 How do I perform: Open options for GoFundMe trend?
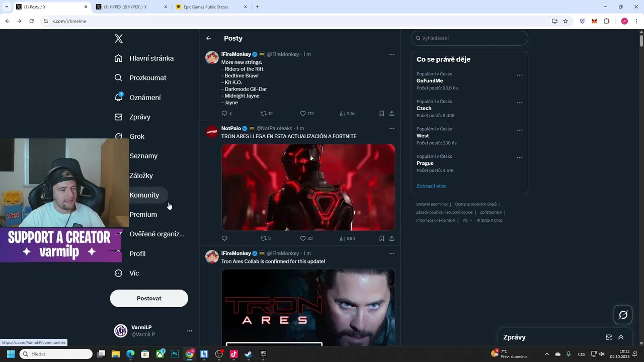pyautogui.click(x=519, y=75)
